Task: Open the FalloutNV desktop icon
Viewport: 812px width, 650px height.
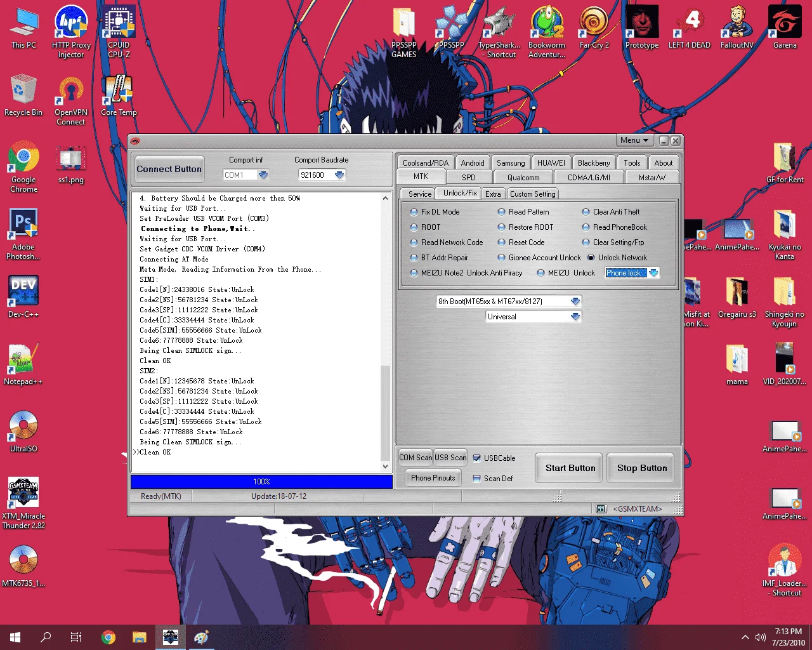Action: (737, 28)
